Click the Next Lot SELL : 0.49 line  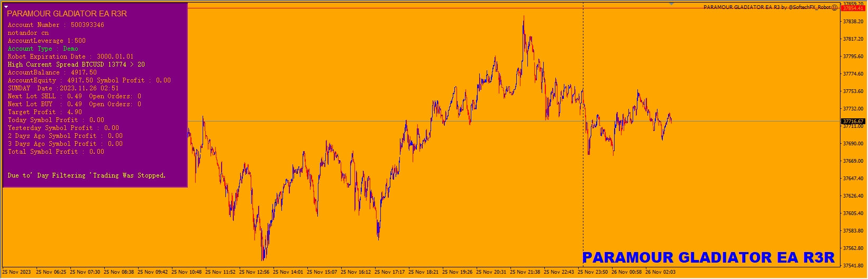click(74, 96)
